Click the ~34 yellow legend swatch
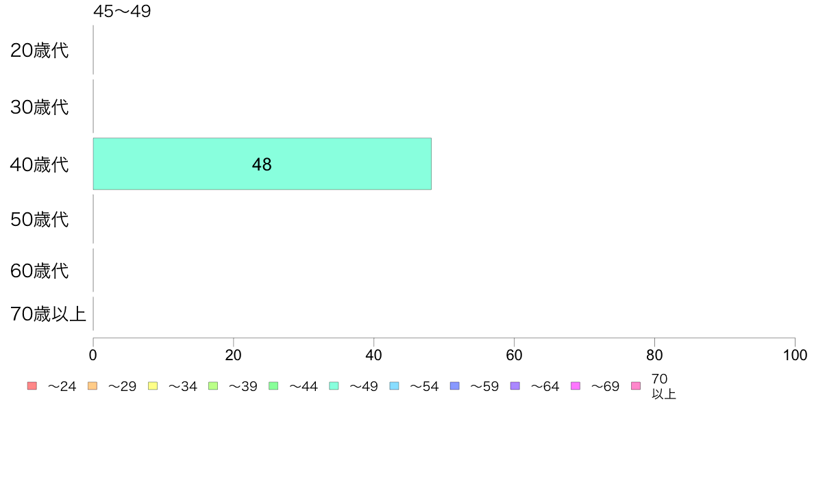The height and width of the screenshot is (504, 814). pyautogui.click(x=153, y=386)
